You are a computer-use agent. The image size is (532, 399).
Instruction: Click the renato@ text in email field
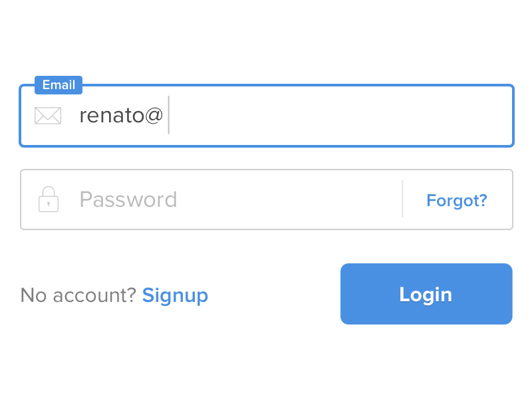tap(122, 115)
